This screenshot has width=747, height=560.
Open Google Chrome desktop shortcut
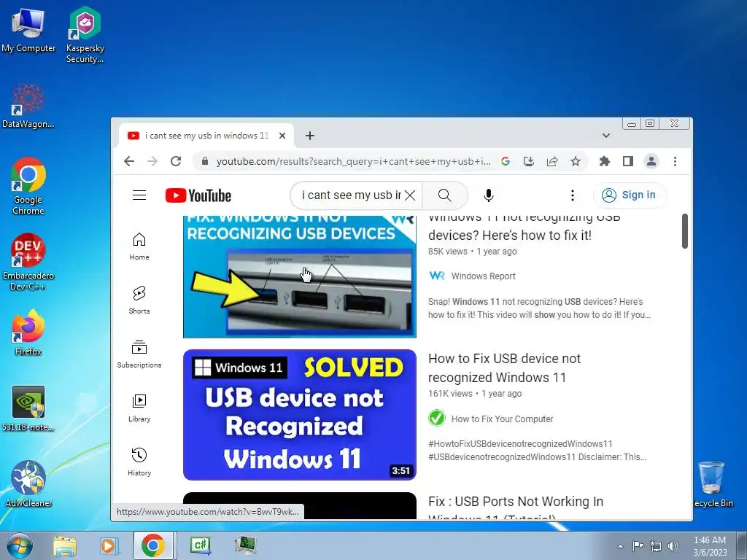28,186
